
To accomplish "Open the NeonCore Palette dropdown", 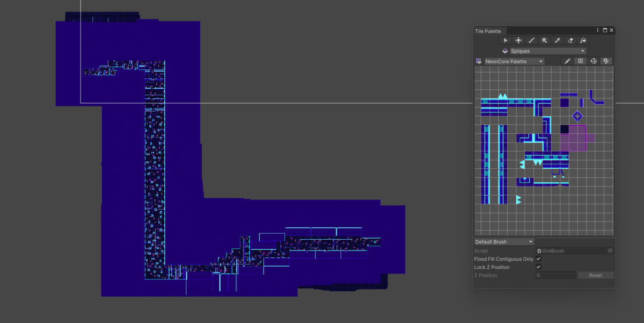I will [514, 61].
